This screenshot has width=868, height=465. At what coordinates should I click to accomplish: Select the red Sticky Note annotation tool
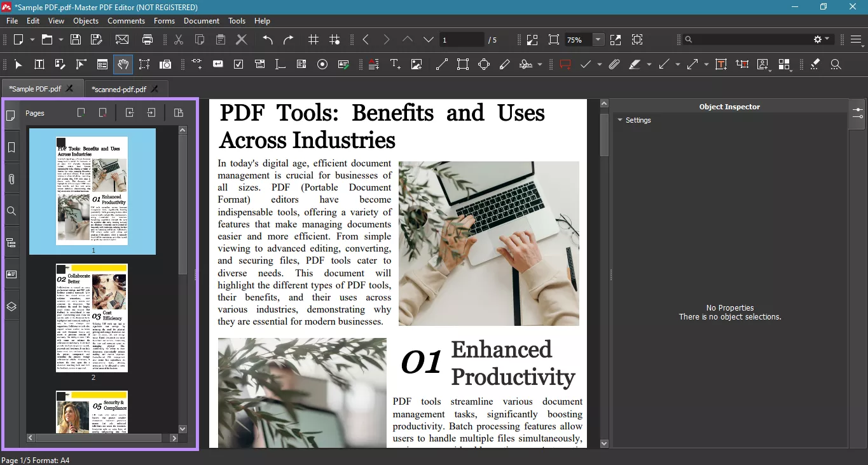[x=565, y=64]
